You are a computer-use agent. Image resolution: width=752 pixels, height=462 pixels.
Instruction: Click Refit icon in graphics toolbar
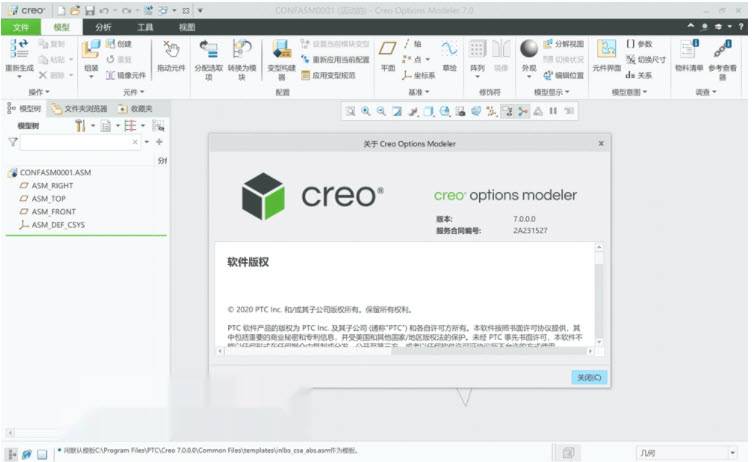tap(351, 111)
